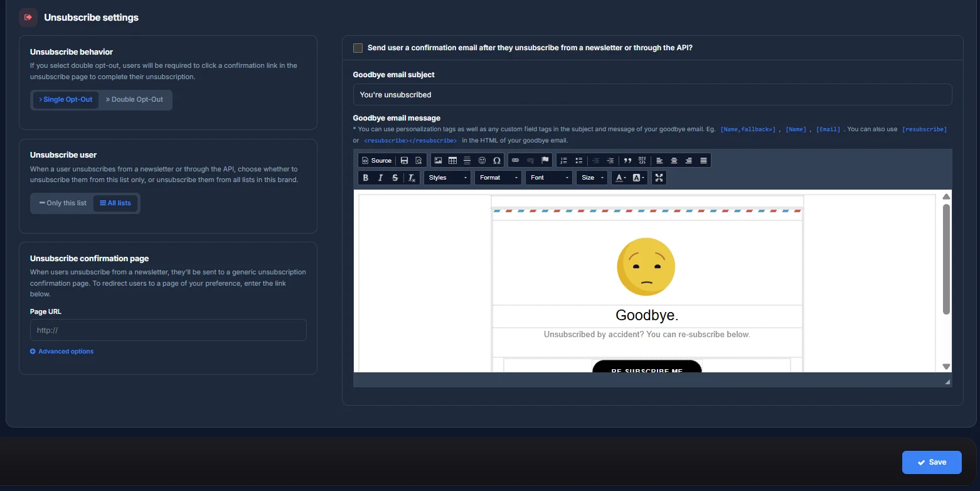
Task: Select Single Opt-Out
Action: click(x=66, y=100)
